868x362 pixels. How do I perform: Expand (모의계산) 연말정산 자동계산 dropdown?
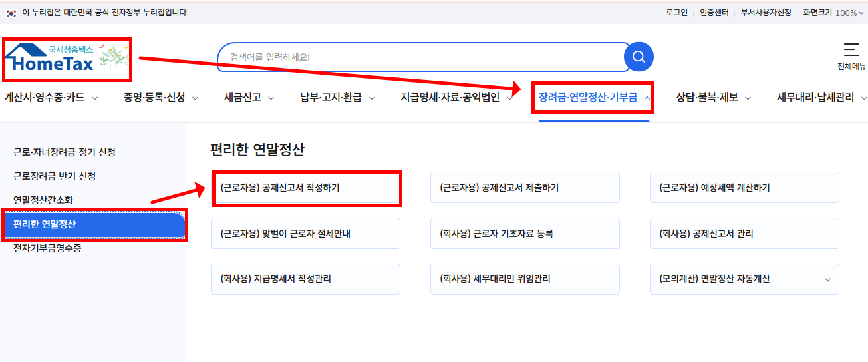744,279
